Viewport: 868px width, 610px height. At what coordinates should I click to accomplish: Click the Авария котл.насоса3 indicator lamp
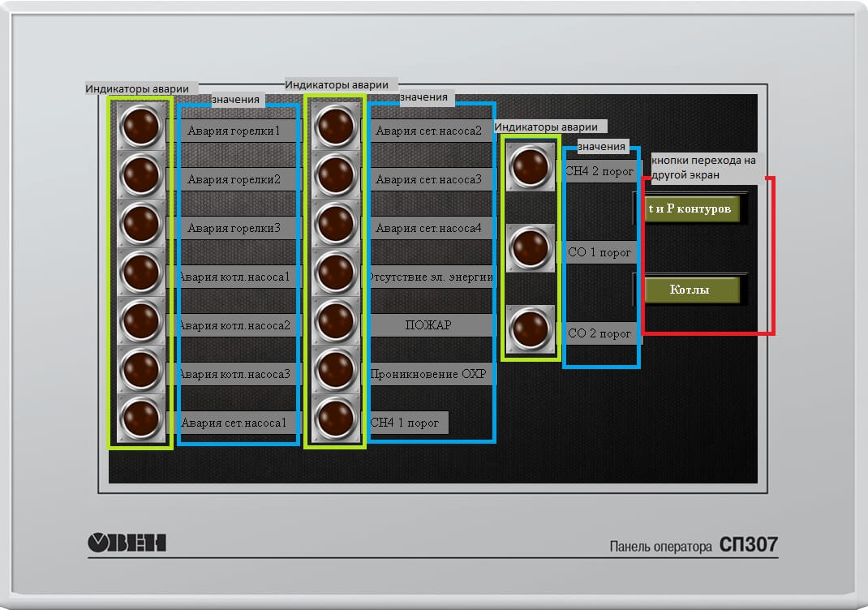coord(141,369)
